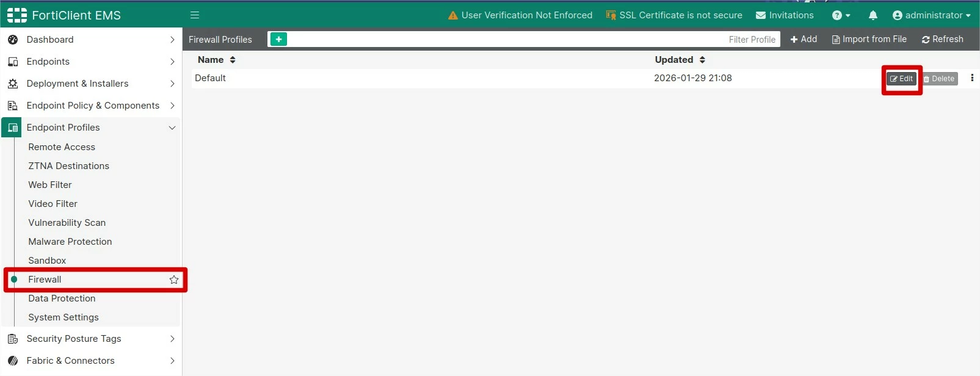Click the Endpoint Policy & Components icon
Image resolution: width=980 pixels, height=376 pixels.
13,106
